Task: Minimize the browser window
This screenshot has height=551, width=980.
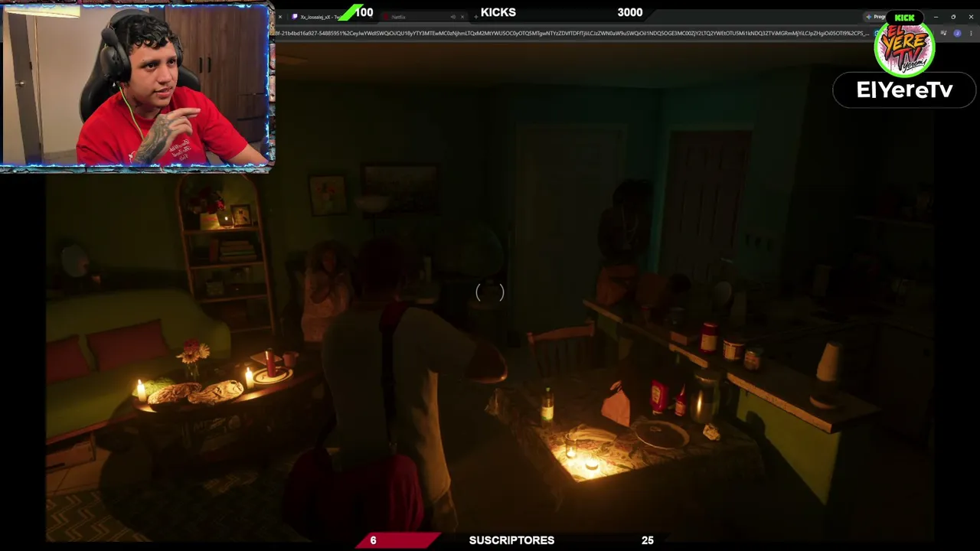Action: [x=936, y=17]
